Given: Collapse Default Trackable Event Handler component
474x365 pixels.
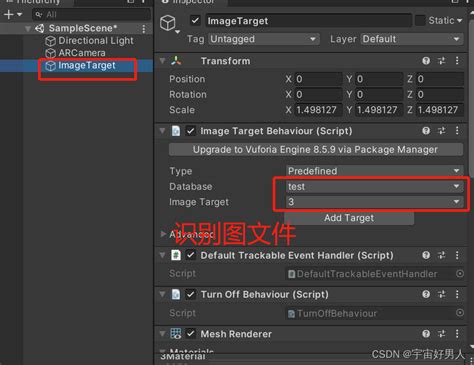Looking at the screenshot, I should coord(162,255).
